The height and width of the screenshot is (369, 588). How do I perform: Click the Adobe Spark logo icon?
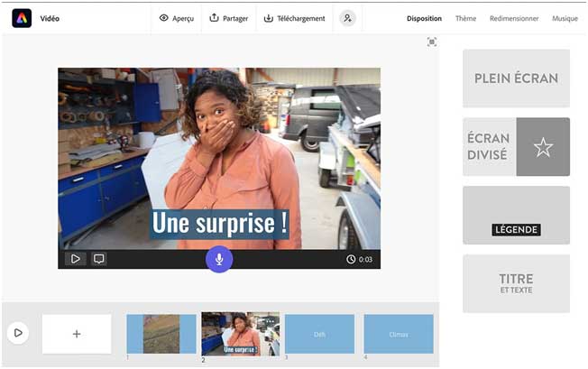22,18
